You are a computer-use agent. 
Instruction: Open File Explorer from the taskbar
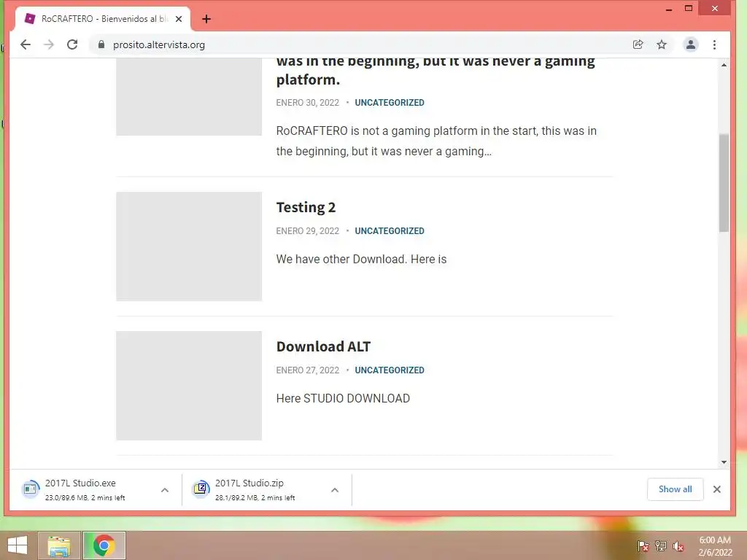(58, 545)
